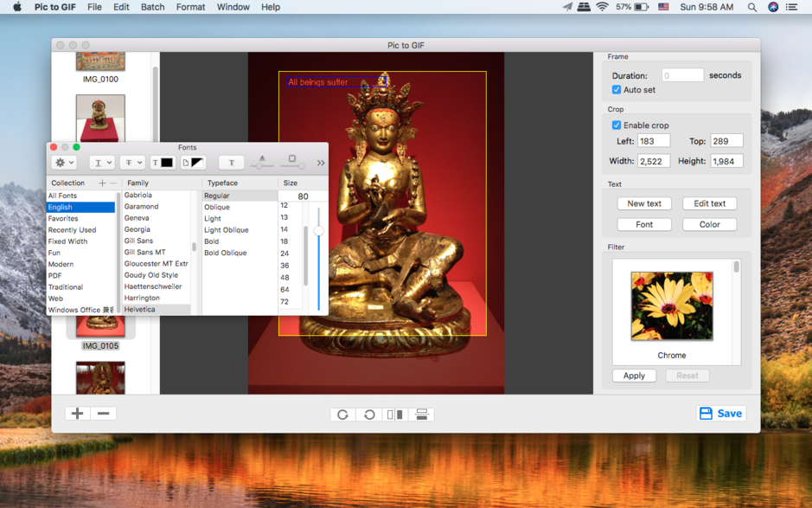Viewport: 812px width, 508px height.
Task: Click the text shadow button in Fonts panel
Action: coord(231,163)
